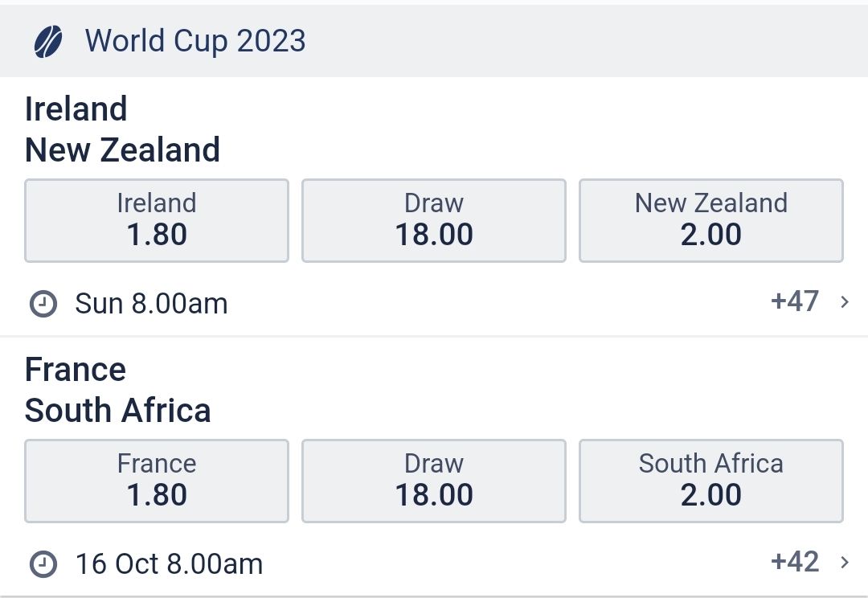Open New Zealand team name in match title
The width and height of the screenshot is (868, 598).
click(122, 149)
